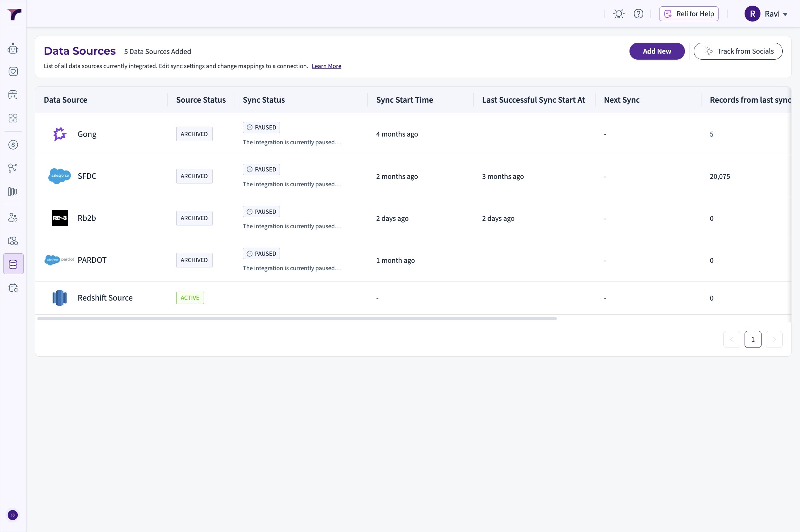
Task: Open the robot agent icon in sidebar
Action: tap(13, 49)
